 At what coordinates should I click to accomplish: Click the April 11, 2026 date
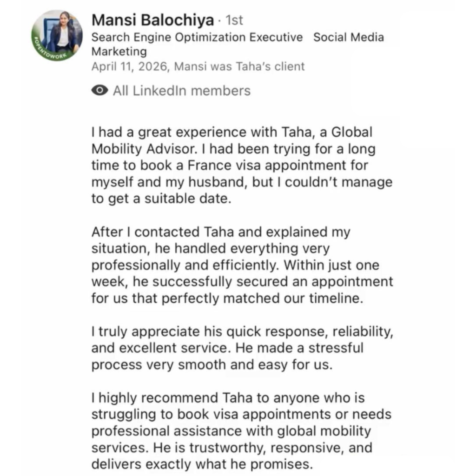[130, 66]
